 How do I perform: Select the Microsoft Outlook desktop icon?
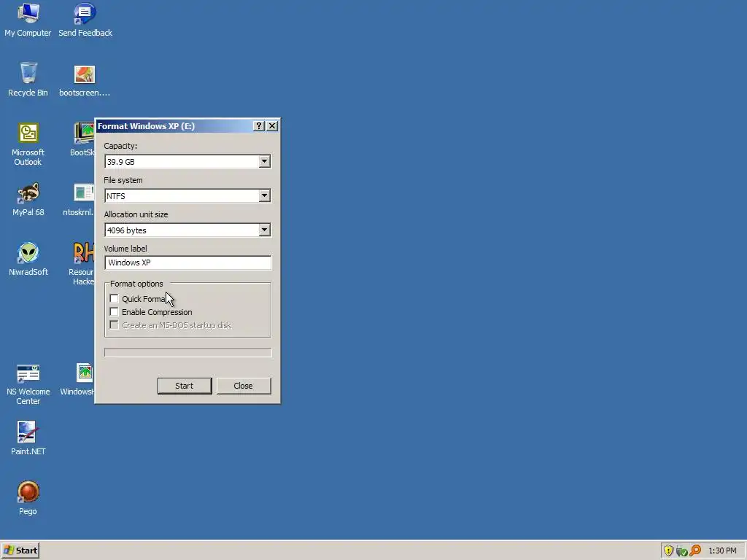(28, 144)
